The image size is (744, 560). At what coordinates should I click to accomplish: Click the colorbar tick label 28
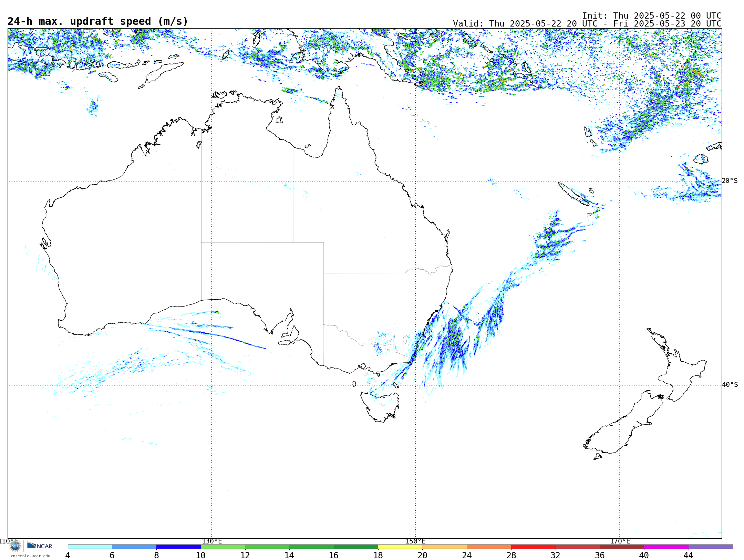tap(511, 555)
